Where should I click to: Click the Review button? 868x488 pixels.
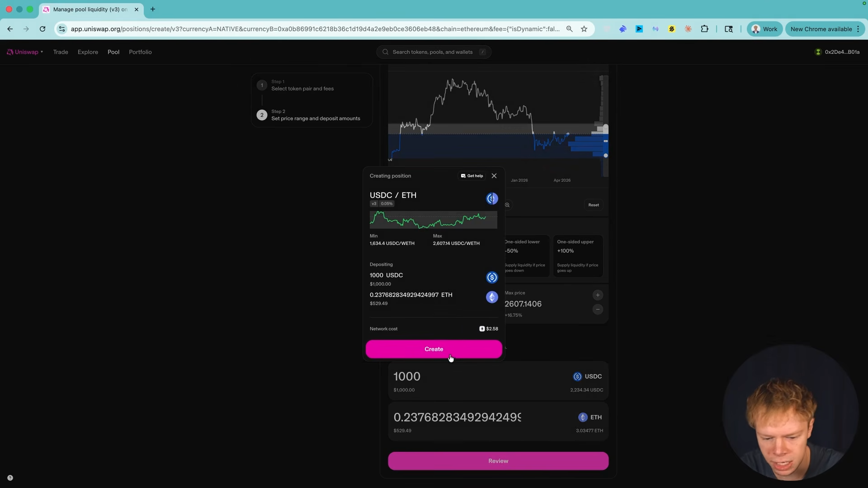(x=498, y=461)
